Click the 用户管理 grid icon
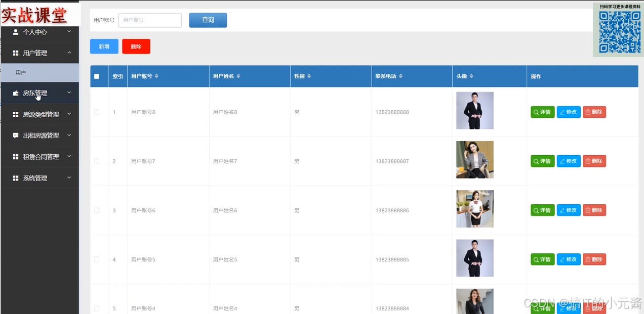The width and height of the screenshot is (644, 314). point(16,53)
